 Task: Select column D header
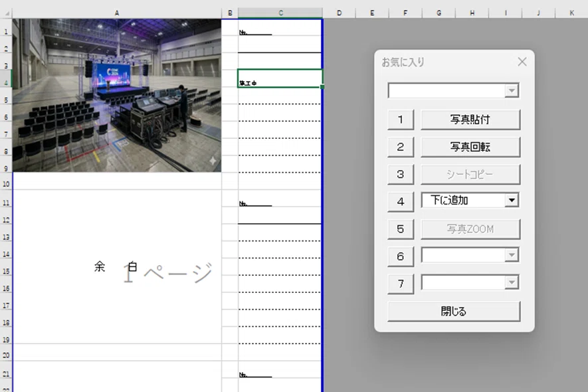[x=340, y=13]
